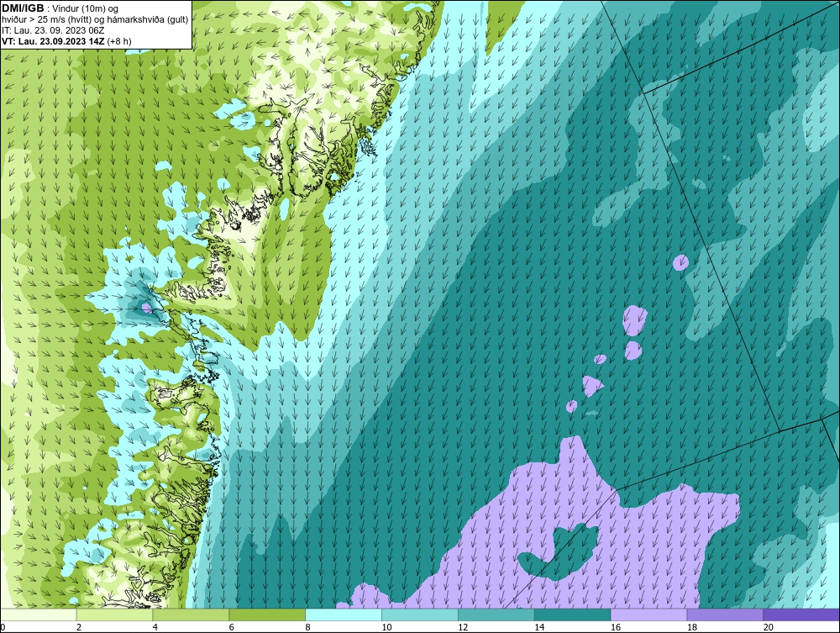Pick the 4–6 m/s legend color swatch
This screenshot has height=633, width=840.
pyautogui.click(x=191, y=615)
